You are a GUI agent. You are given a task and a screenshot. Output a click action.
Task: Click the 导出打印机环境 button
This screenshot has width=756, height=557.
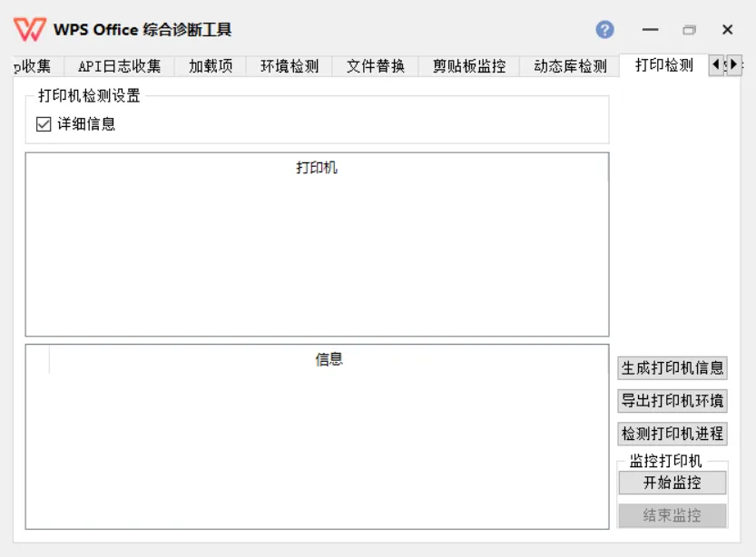coord(673,401)
